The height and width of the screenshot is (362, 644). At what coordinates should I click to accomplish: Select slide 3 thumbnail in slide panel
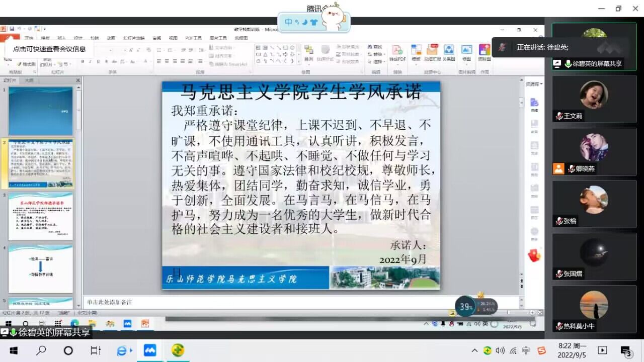pyautogui.click(x=41, y=216)
